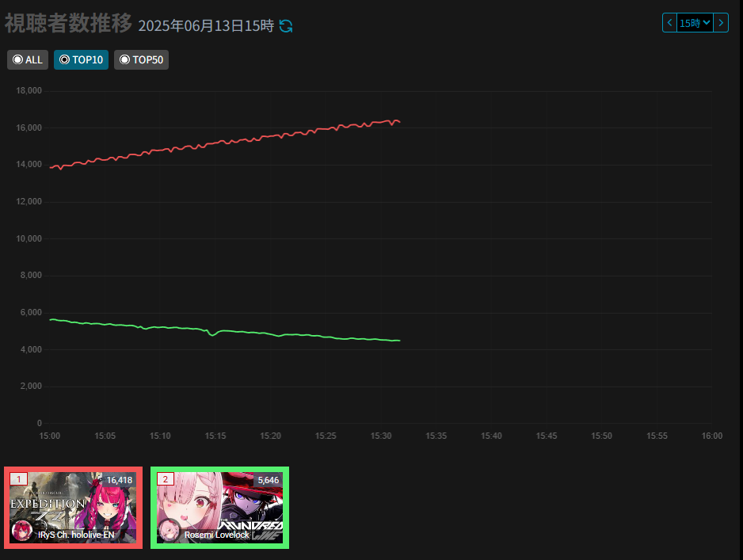743x560 pixels.
Task: Open the Rosemi Lovelock channel link
Action: 216,535
